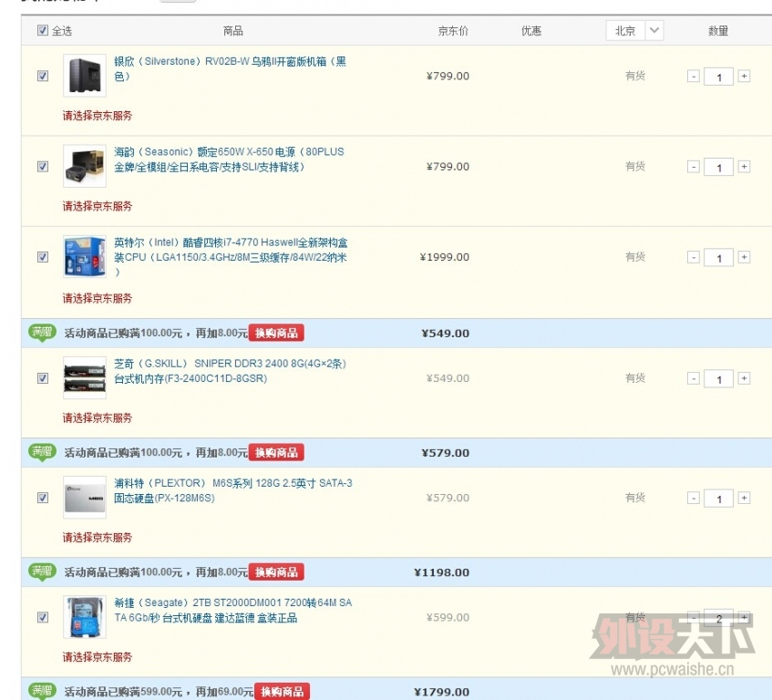Screen dimensions: 772x700
Task: Click 换购商品 button above PLEXTOR SSD row
Action: click(x=276, y=453)
